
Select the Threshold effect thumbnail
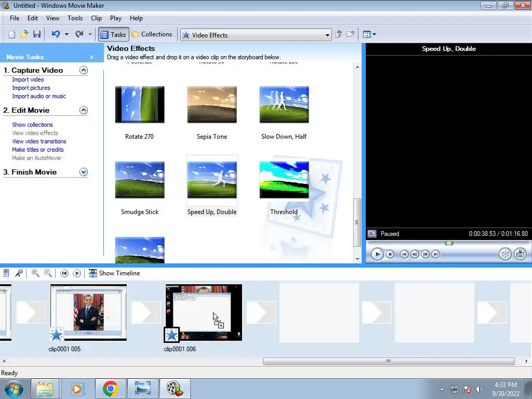coord(284,180)
